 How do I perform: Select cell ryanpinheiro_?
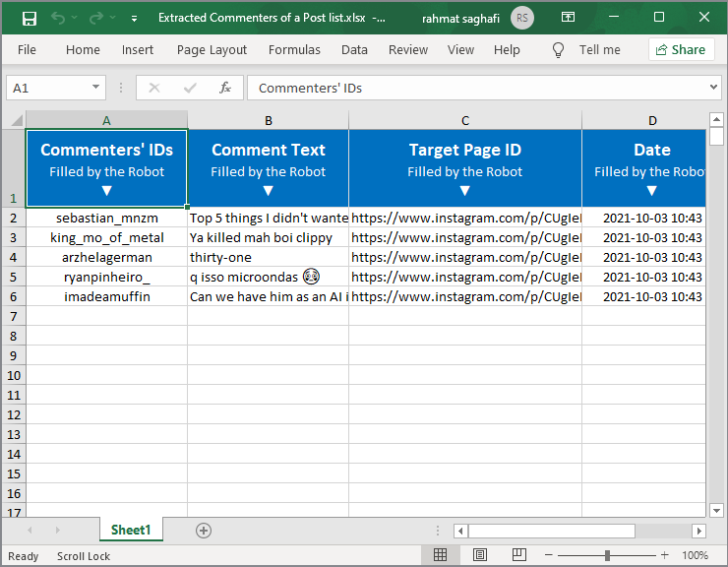107,277
